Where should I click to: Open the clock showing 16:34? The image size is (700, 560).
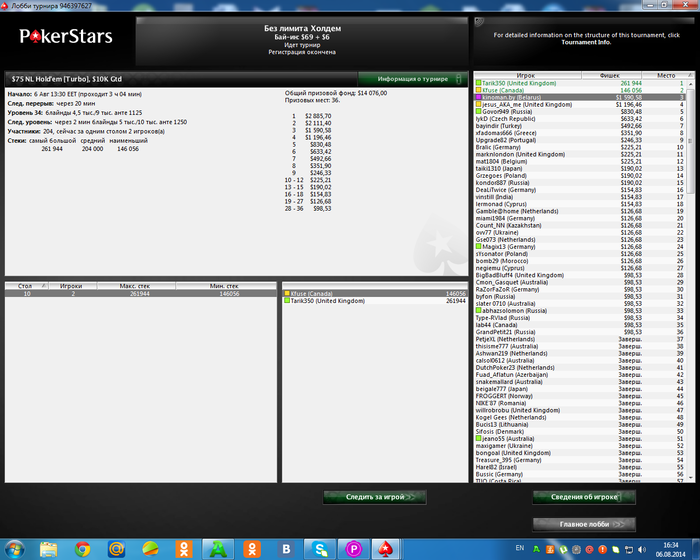pyautogui.click(x=671, y=550)
